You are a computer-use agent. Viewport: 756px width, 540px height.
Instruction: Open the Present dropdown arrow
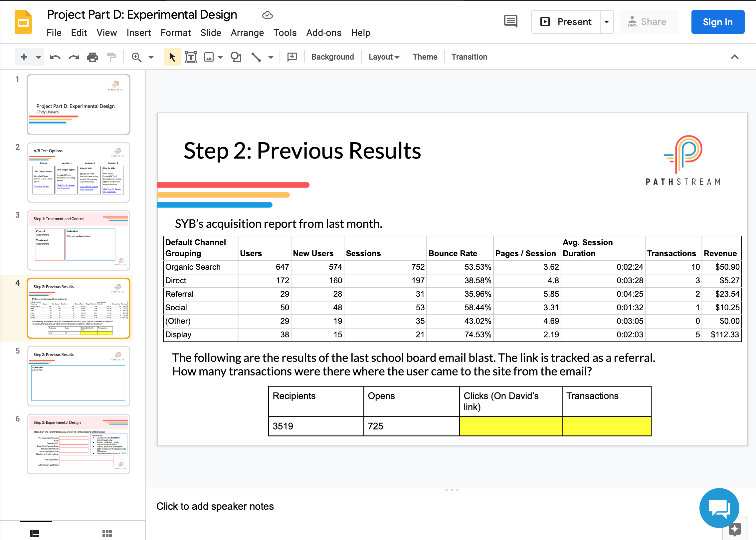click(x=607, y=22)
